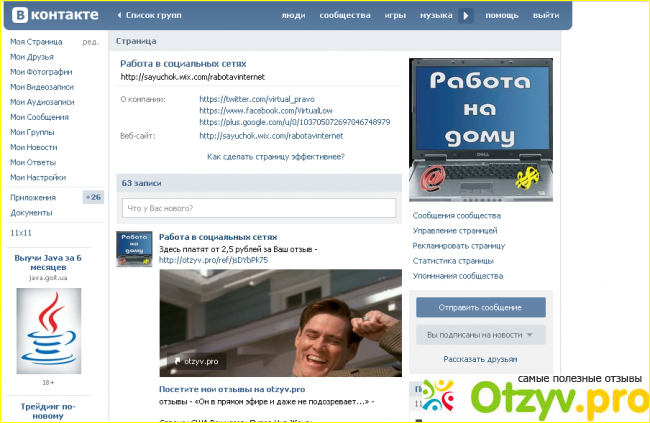Click "Рассказать друзьям" link
650x423 pixels.
tap(479, 359)
